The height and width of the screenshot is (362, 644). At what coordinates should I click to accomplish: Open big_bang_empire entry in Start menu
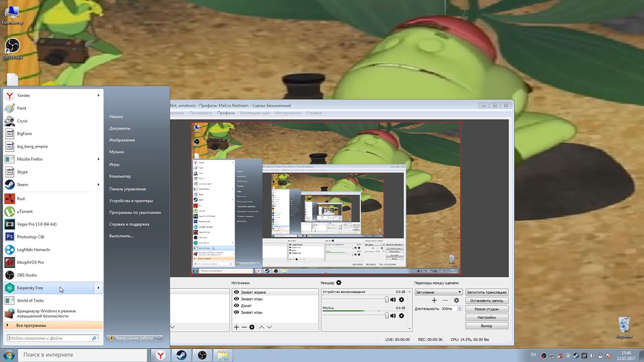tap(53, 146)
